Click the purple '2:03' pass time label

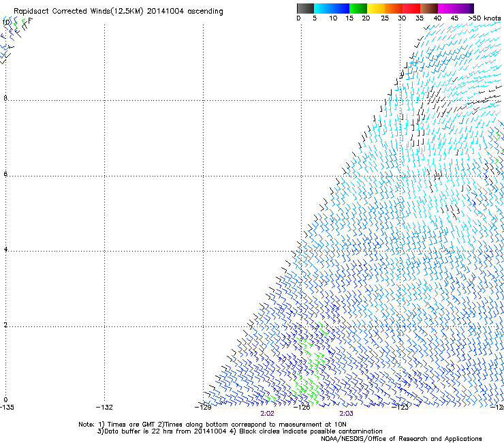click(346, 414)
